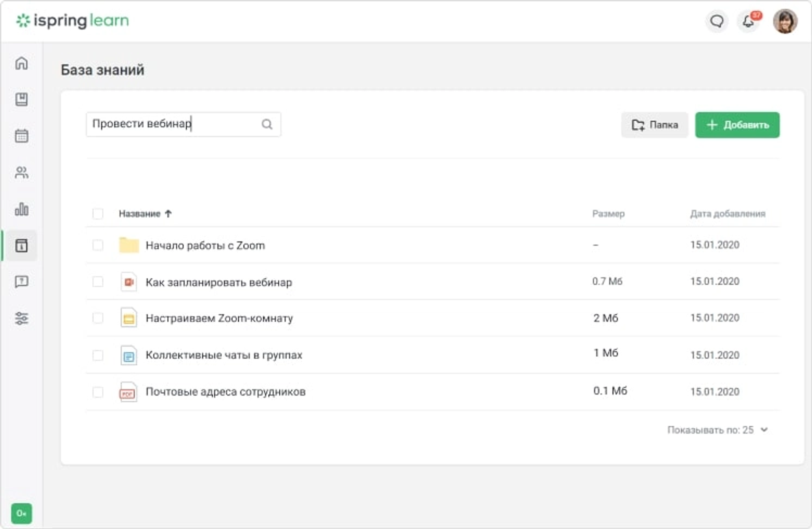Expand the Показывать по: 25 dropdown
Viewport: 812px width, 529px height.
(717, 430)
